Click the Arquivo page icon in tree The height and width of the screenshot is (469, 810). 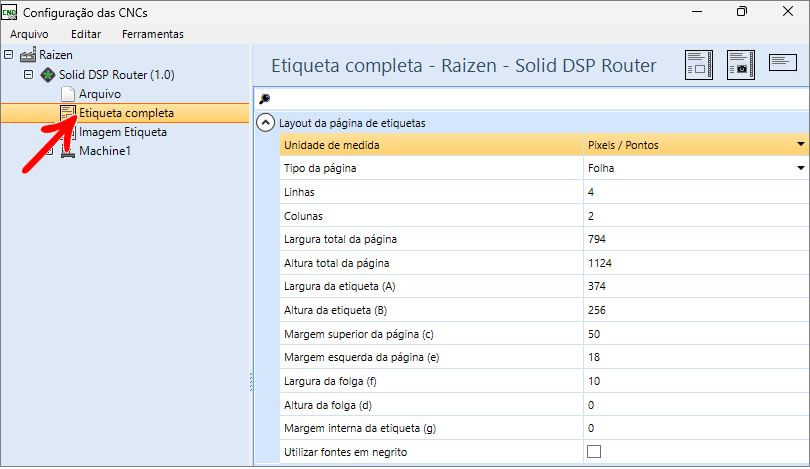point(68,94)
